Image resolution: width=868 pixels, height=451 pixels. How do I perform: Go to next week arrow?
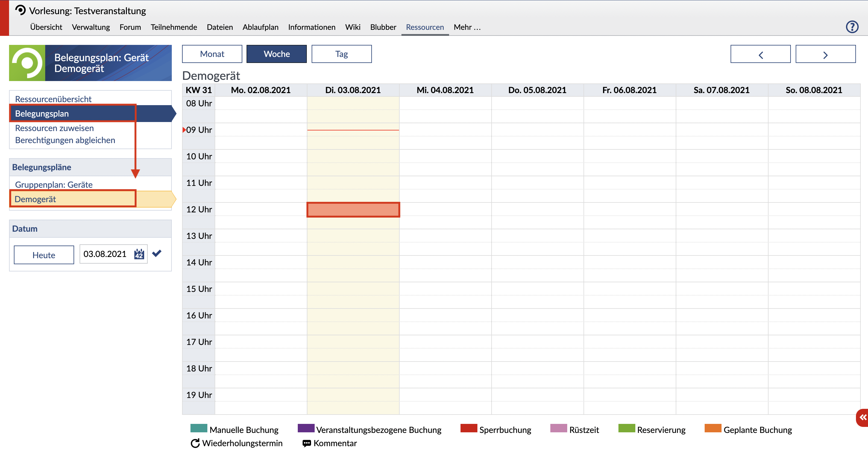point(825,54)
